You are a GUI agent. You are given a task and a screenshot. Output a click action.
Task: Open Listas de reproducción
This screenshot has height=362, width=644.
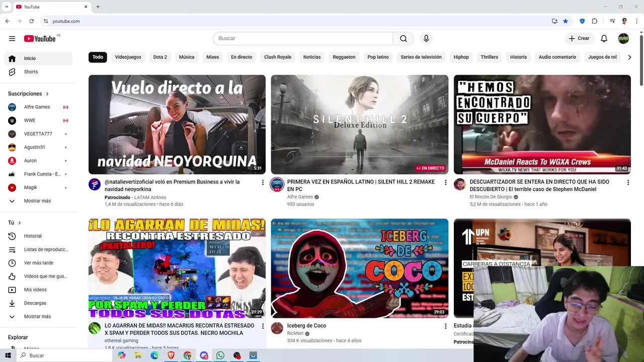click(x=38, y=249)
